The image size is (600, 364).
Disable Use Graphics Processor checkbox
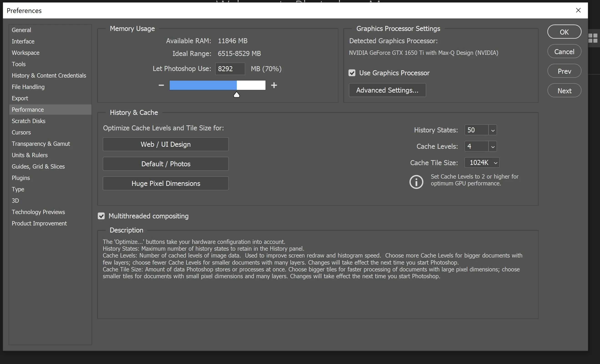pos(352,73)
